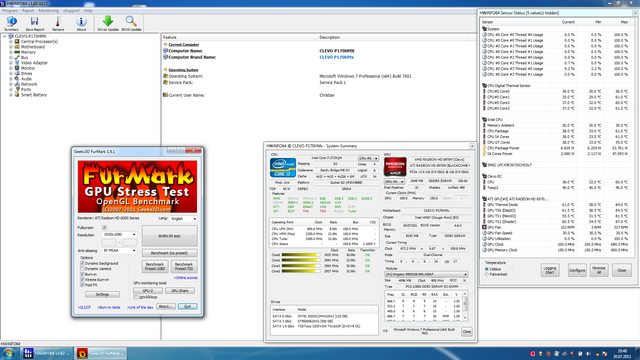Toggle Burn-in checkbox in FurMark

(82, 274)
